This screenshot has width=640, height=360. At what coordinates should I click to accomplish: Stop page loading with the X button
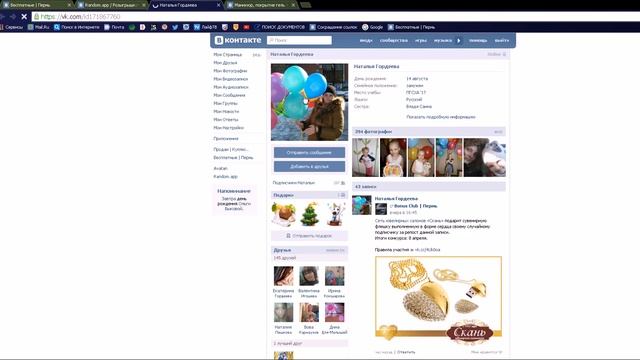point(24,17)
